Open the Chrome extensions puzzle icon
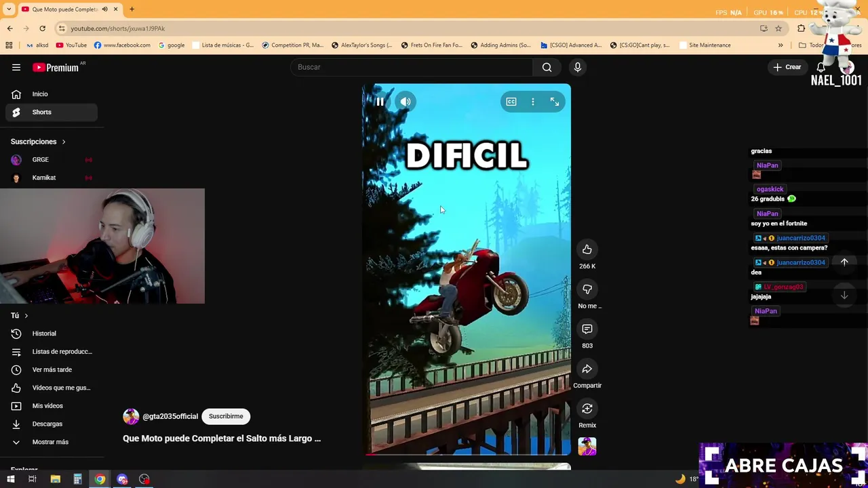Viewport: 868px width, 488px height. click(x=801, y=28)
